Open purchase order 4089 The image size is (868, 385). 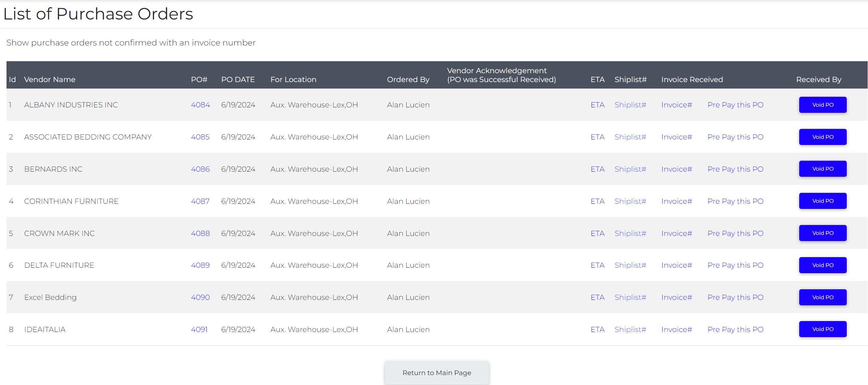(x=200, y=265)
